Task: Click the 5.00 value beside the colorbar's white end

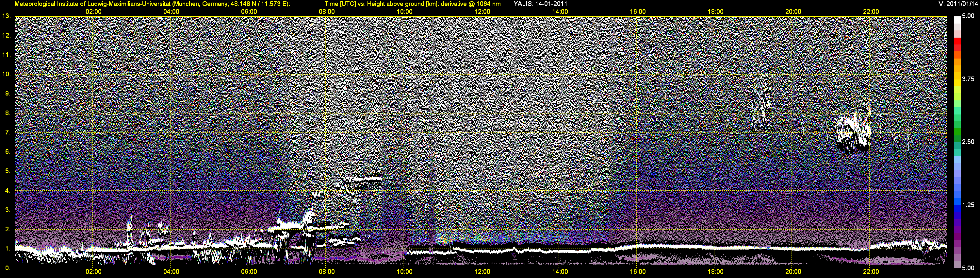Action: (x=968, y=16)
